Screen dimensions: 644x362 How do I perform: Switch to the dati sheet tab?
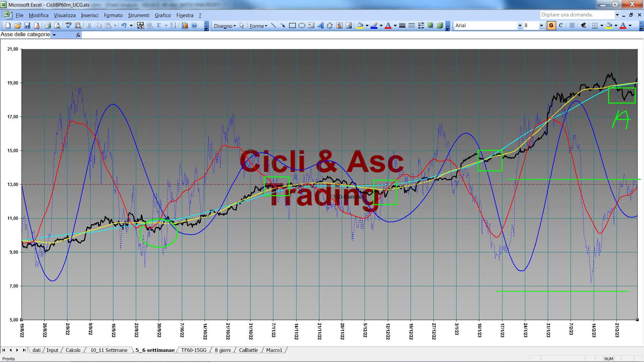coord(37,350)
